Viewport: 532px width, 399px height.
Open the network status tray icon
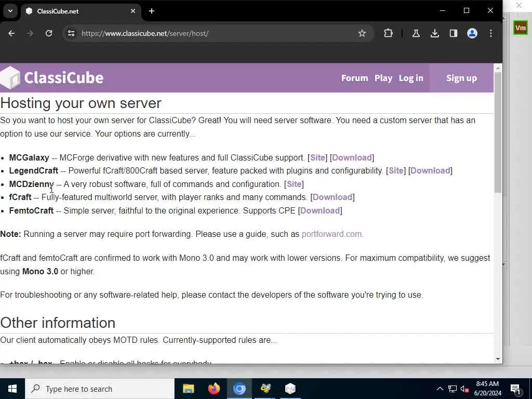453,389
